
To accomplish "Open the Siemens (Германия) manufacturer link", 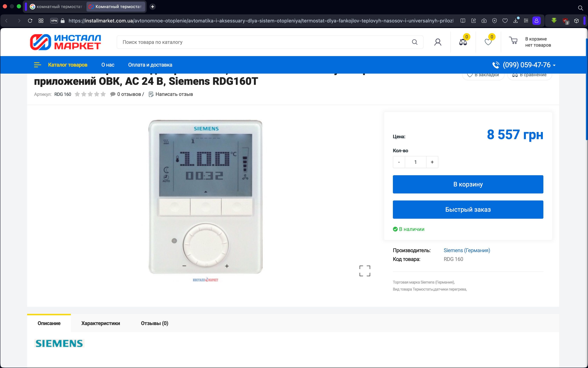I will coord(467,250).
